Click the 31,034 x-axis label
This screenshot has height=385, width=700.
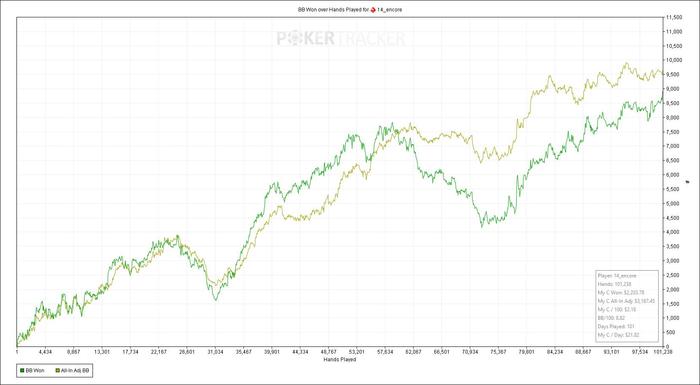point(215,352)
